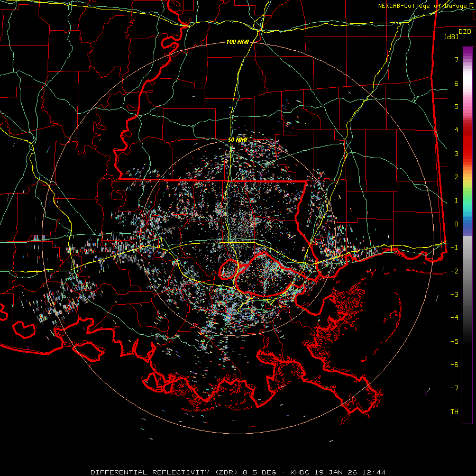Image resolution: width=476 pixels, height=476 pixels.
Task: Click the -4 dB value on scale
Action: 454,318
